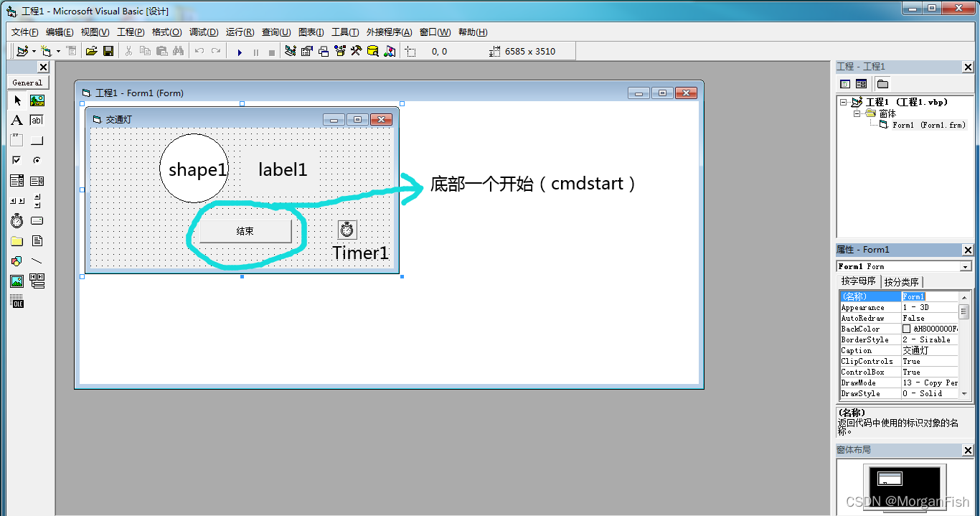Select the Shape control tool
The width and height of the screenshot is (980, 516).
(17, 261)
